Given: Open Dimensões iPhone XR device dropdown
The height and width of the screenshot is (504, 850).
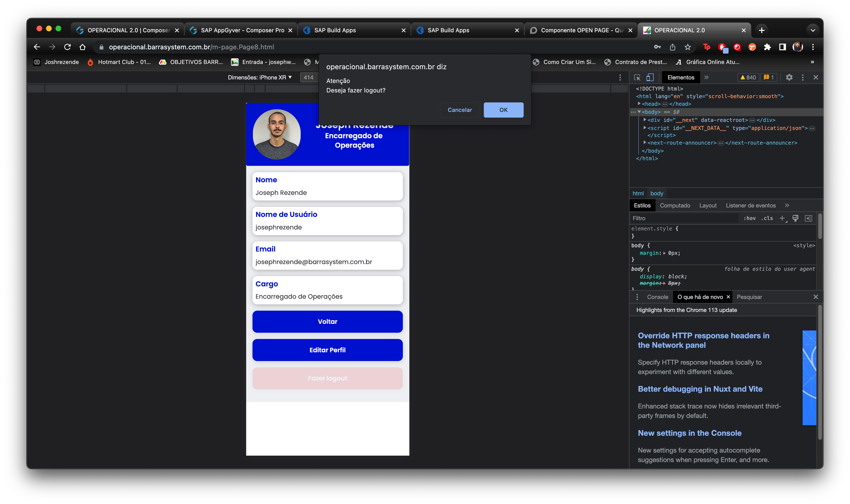Looking at the screenshot, I should (259, 78).
